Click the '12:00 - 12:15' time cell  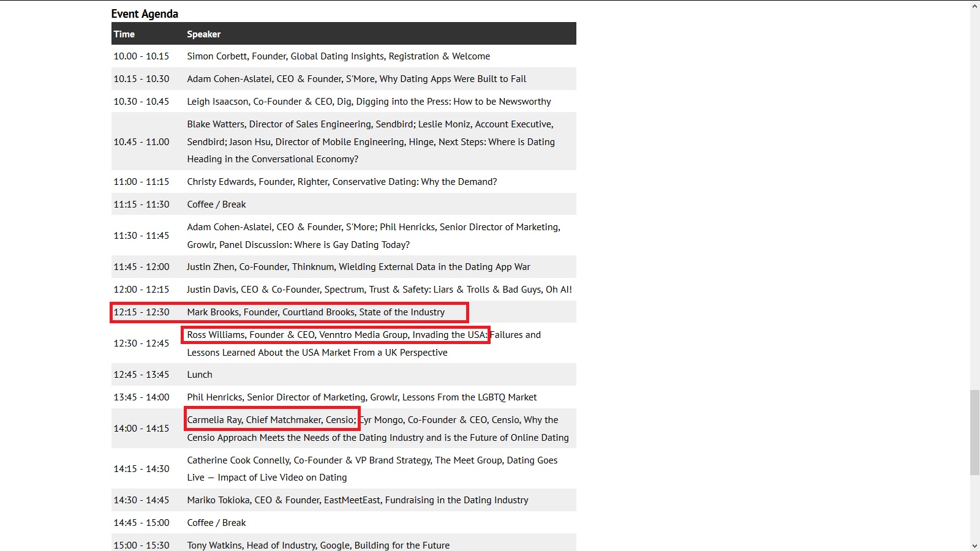click(141, 290)
